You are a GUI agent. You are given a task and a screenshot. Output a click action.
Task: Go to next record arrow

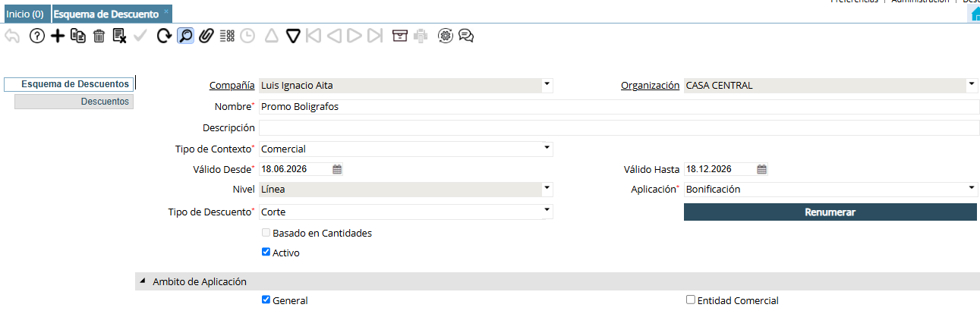(354, 36)
